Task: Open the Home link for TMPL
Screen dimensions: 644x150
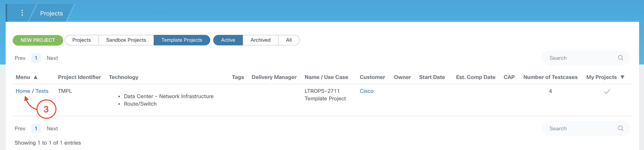Action: (23, 91)
